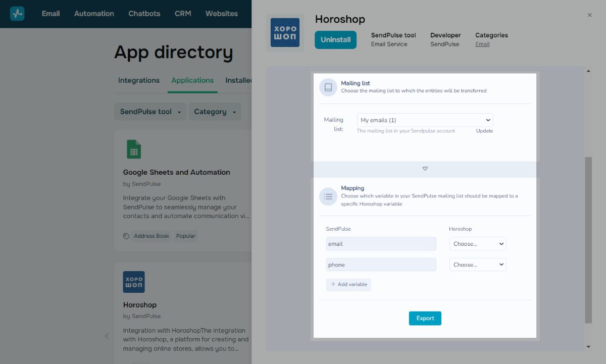Click the Horoshop logo in the panel header

pos(285,33)
